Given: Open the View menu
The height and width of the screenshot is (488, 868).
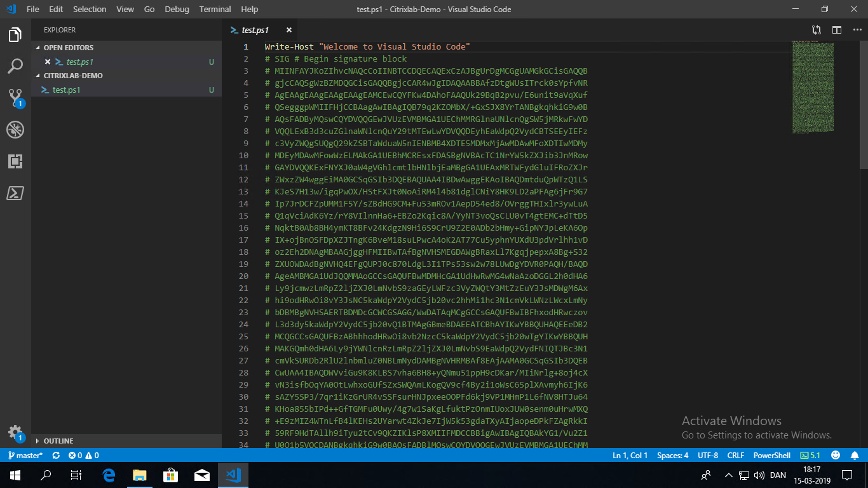Looking at the screenshot, I should coord(125,9).
